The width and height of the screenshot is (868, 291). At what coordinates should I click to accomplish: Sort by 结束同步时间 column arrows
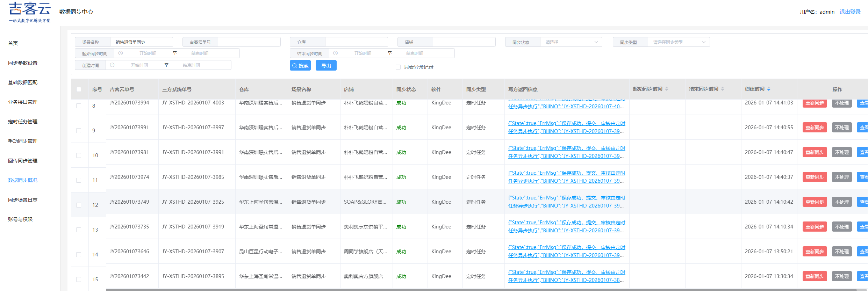point(723,89)
